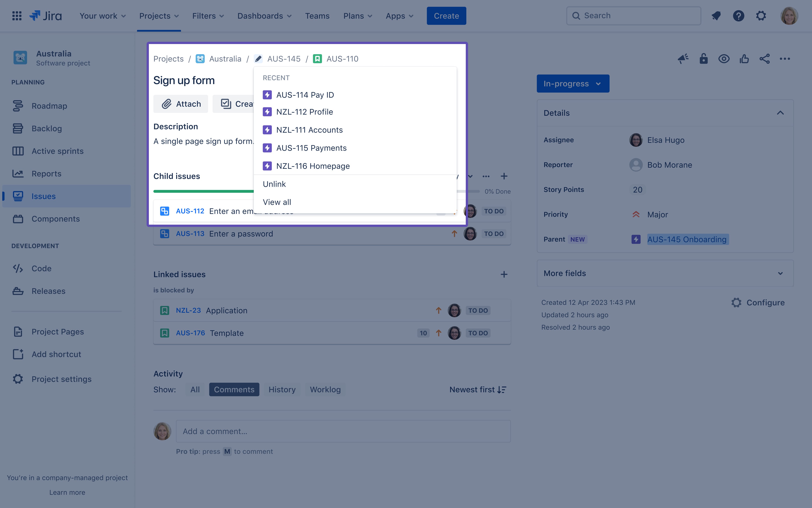Click the Create button
The height and width of the screenshot is (508, 812).
pos(447,16)
